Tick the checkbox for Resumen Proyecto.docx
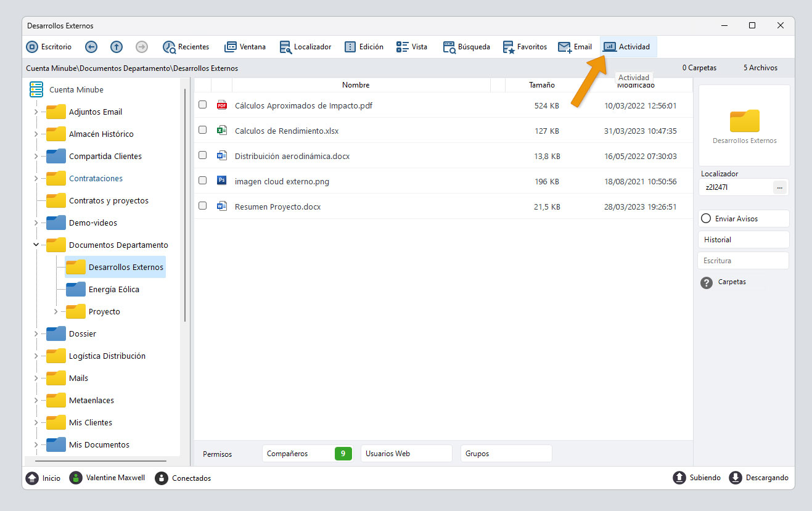812x511 pixels. pos(202,206)
